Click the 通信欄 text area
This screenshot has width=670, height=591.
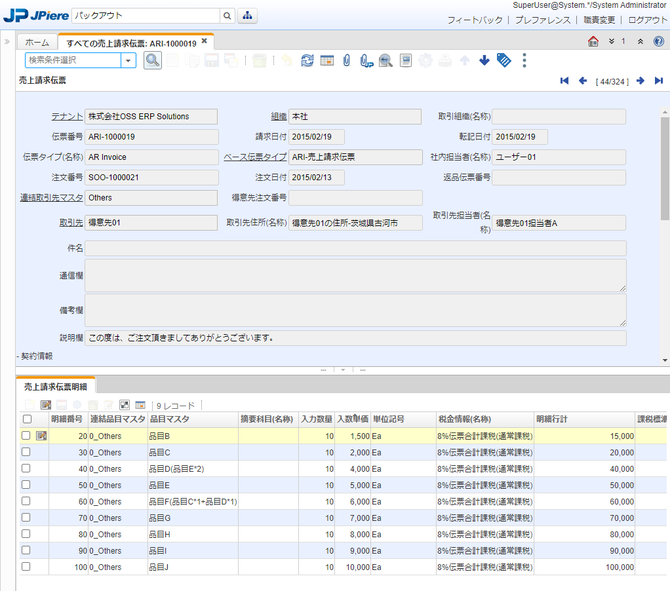356,276
